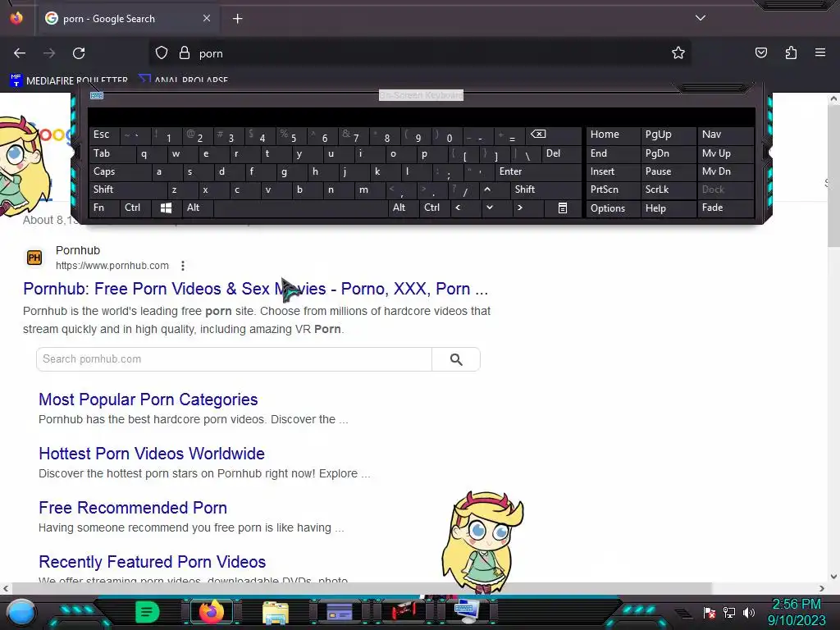Click the Windows logo key on keyboard
The height and width of the screenshot is (630, 840).
click(166, 208)
